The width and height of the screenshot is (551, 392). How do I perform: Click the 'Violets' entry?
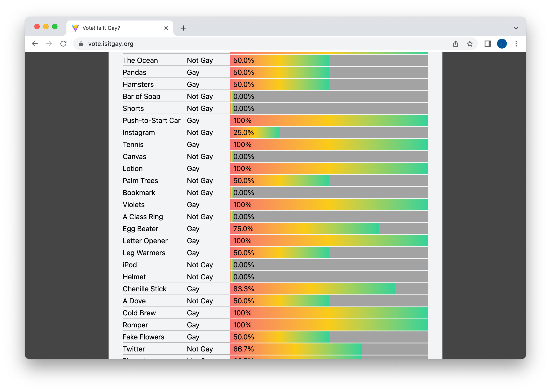tap(134, 205)
